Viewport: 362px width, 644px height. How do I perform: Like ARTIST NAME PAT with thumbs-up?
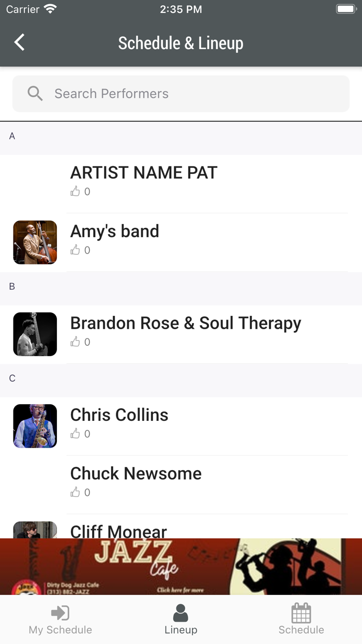click(76, 192)
